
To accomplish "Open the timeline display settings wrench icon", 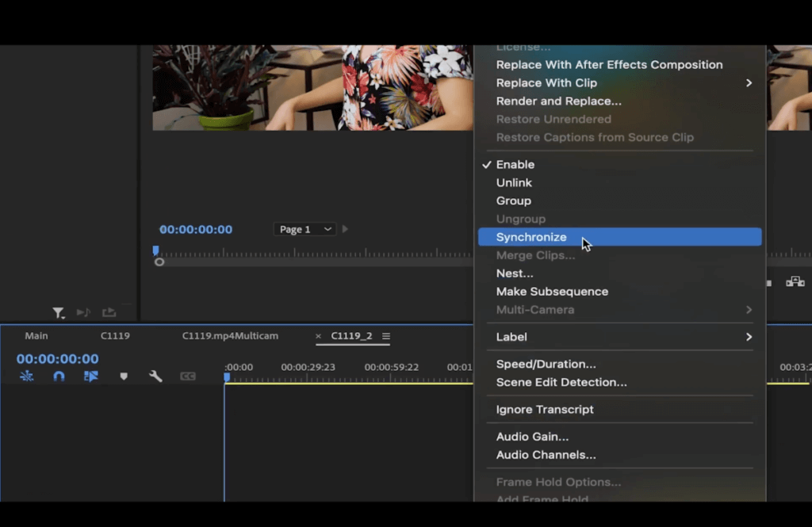I will point(156,376).
